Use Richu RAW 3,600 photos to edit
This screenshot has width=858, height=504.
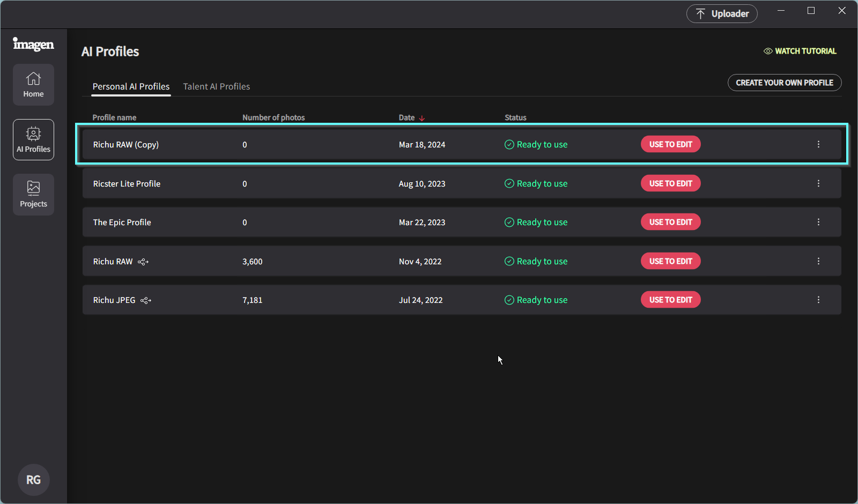tap(670, 261)
